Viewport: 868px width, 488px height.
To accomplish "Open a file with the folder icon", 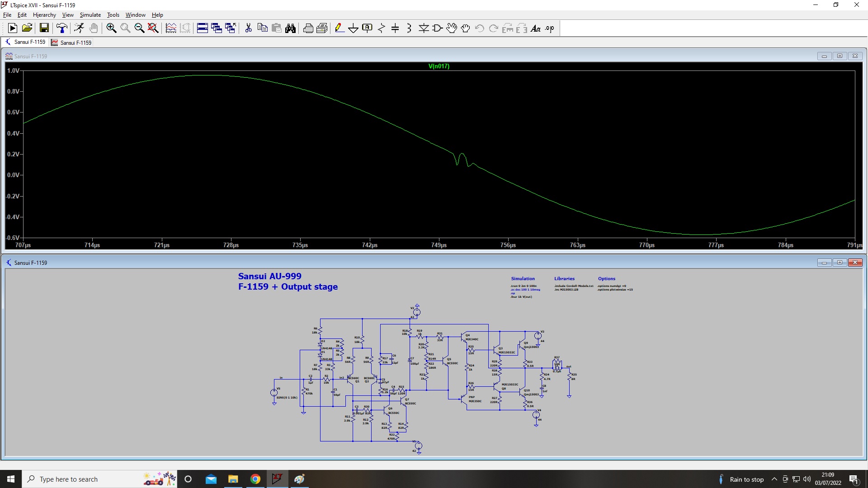I will click(x=27, y=28).
